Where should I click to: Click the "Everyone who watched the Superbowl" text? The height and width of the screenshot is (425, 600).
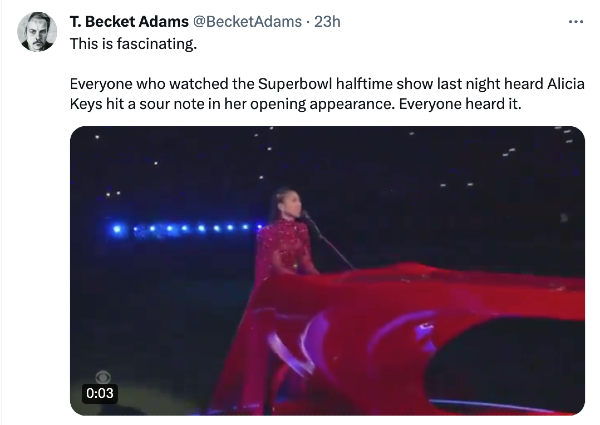coord(201,84)
